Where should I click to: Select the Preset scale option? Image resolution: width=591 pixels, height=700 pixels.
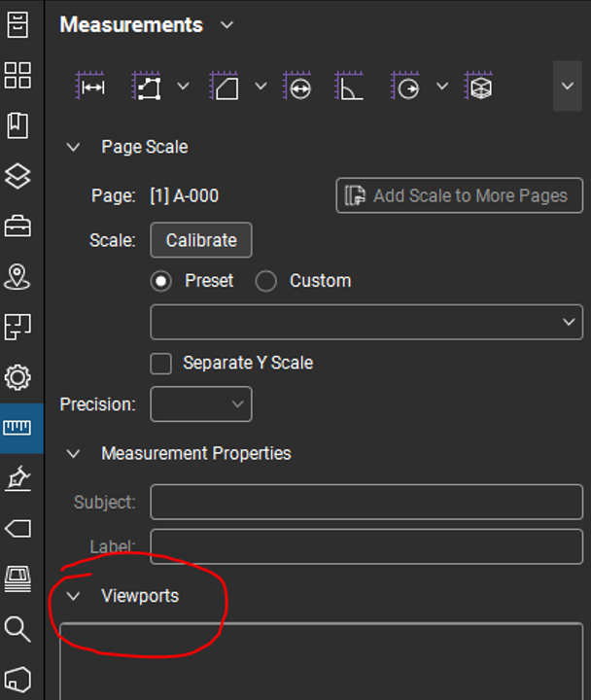pos(161,281)
